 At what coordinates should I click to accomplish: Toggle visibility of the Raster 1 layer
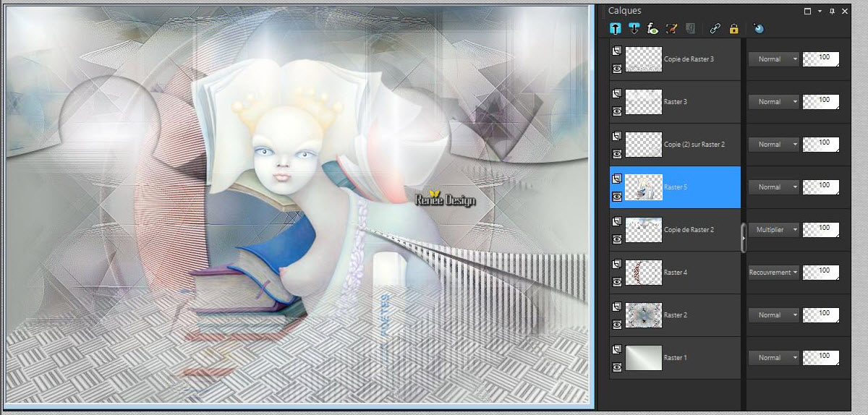(617, 367)
